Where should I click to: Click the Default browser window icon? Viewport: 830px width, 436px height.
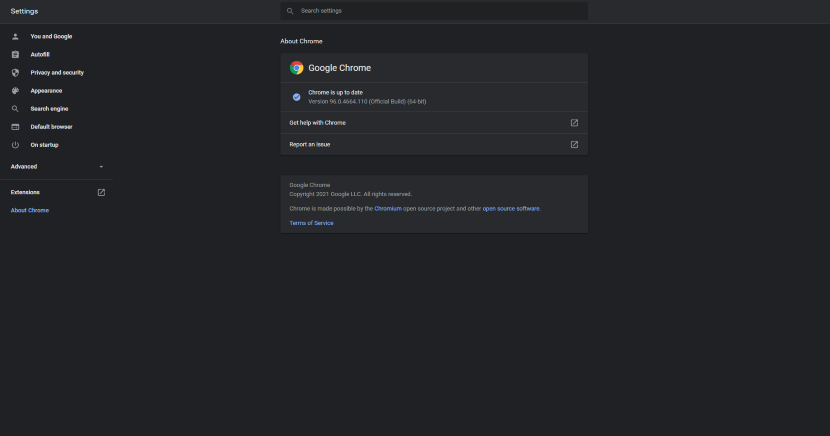15,127
